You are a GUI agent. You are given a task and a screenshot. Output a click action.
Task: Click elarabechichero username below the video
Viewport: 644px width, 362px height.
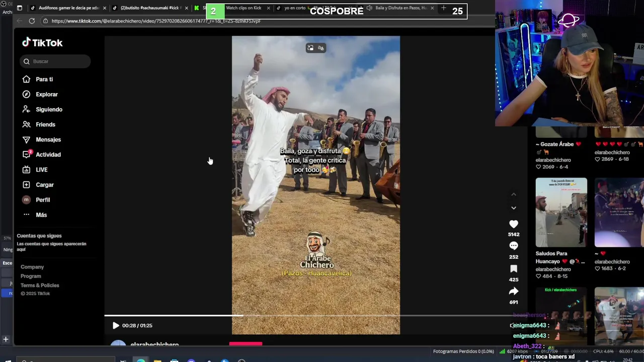click(154, 345)
